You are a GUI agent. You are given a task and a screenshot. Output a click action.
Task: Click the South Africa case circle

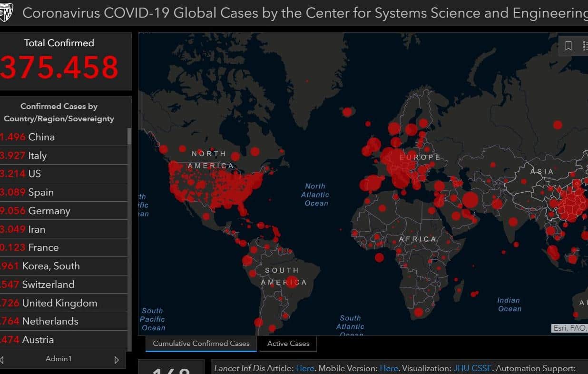[419, 313]
